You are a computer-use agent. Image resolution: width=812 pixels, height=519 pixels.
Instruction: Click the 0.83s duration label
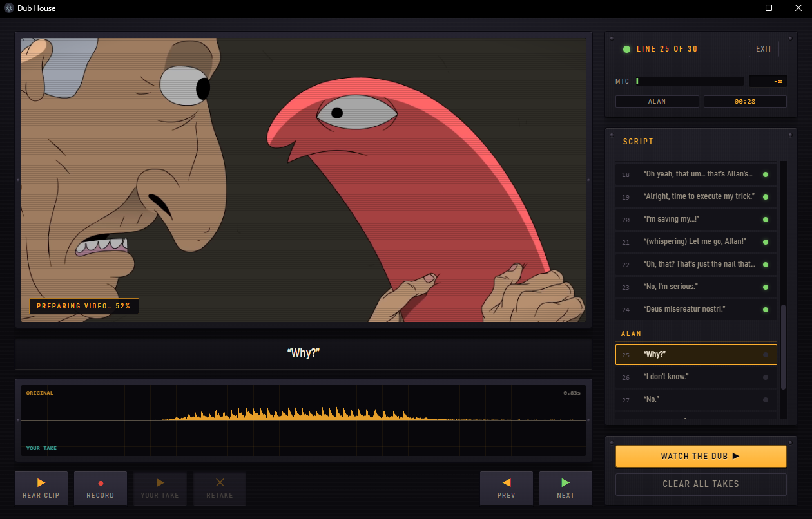[572, 393]
